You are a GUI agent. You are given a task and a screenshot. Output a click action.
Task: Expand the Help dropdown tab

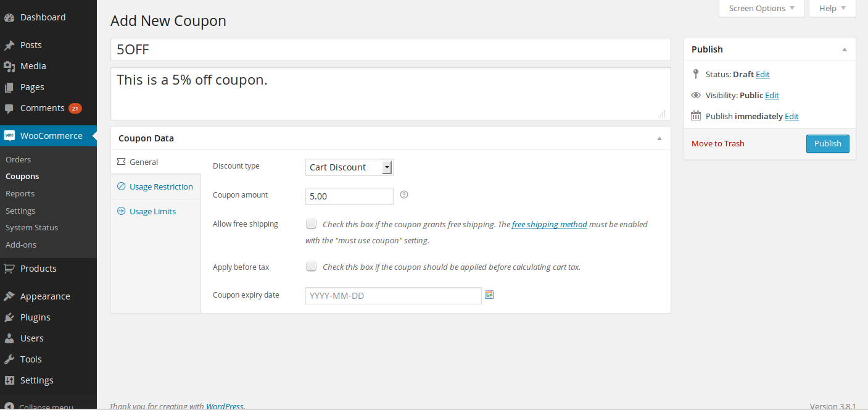coord(832,9)
